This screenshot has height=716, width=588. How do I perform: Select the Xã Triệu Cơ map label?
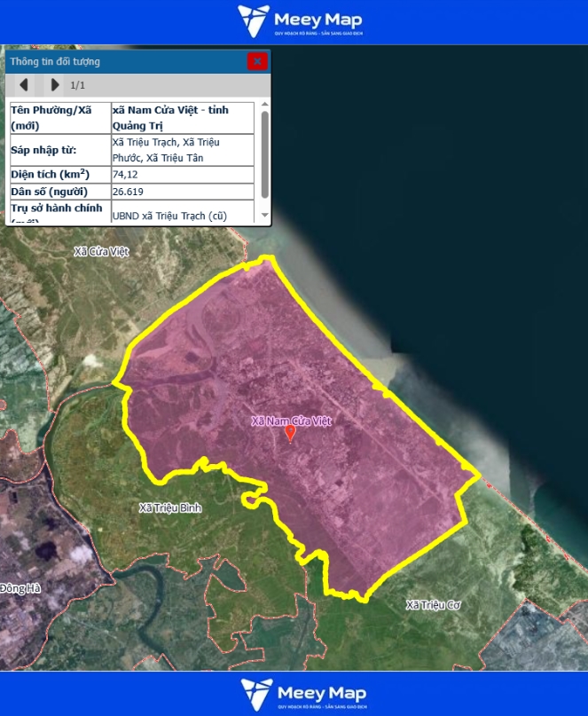pos(434,605)
